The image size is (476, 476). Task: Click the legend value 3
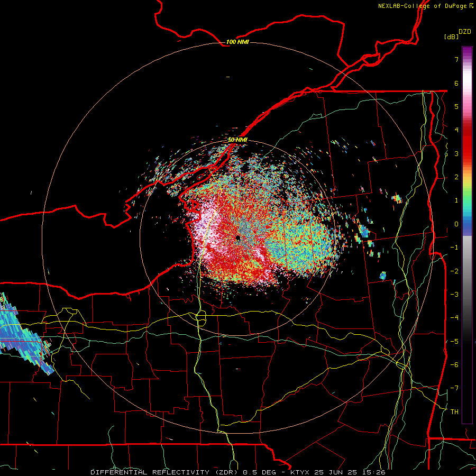pos(456,153)
